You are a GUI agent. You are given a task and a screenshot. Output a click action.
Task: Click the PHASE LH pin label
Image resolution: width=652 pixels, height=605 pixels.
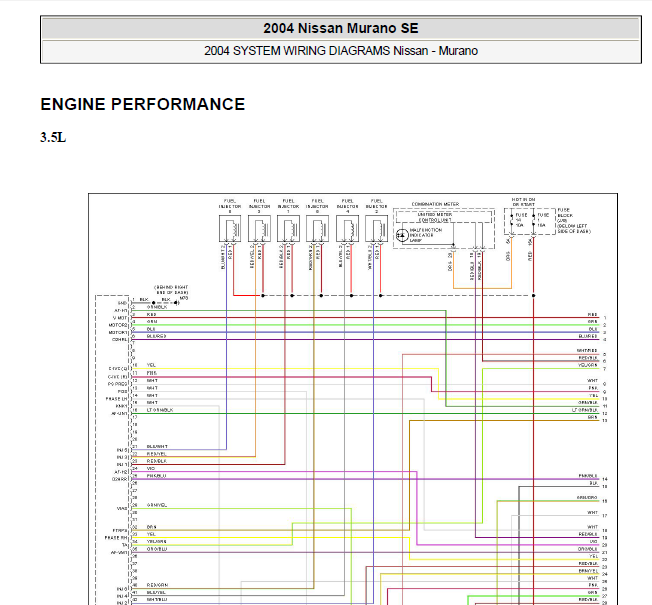tap(116, 399)
